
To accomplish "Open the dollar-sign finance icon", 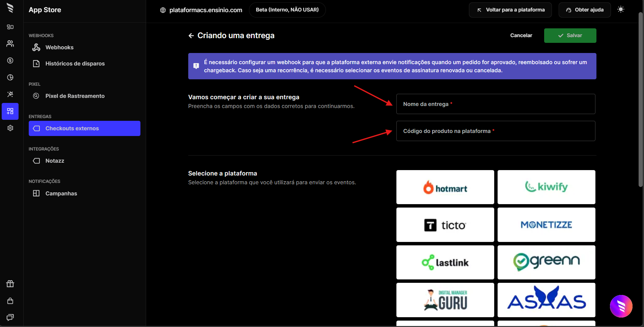I will pos(10,60).
